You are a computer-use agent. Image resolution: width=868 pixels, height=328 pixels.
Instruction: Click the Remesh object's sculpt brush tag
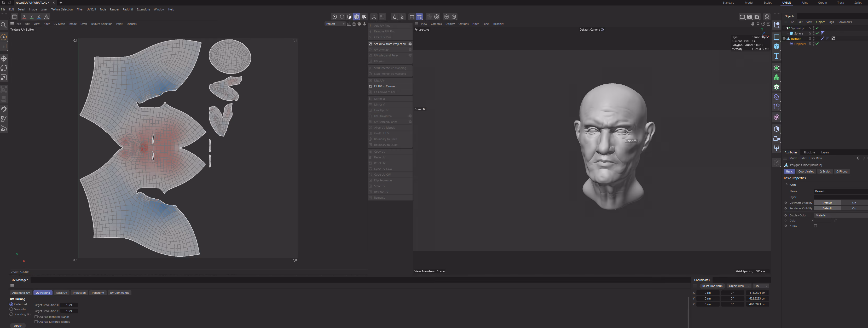(823, 38)
